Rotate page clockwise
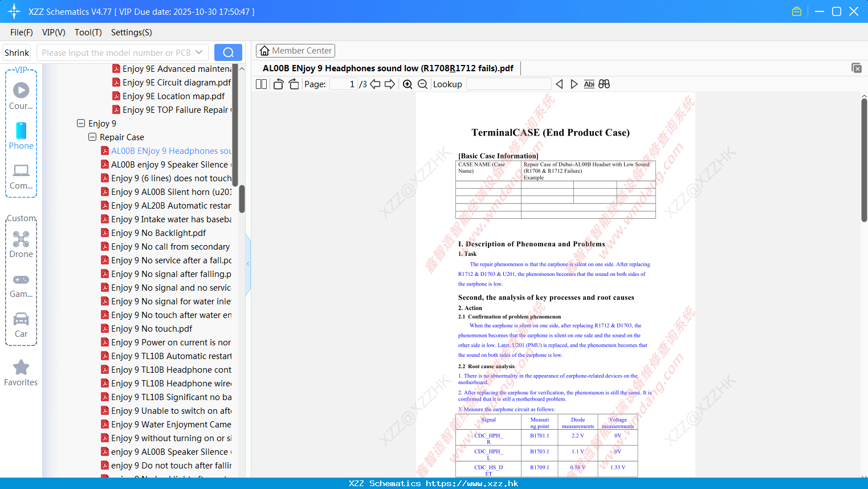Viewport: 868px width, 489px height. [x=294, y=84]
